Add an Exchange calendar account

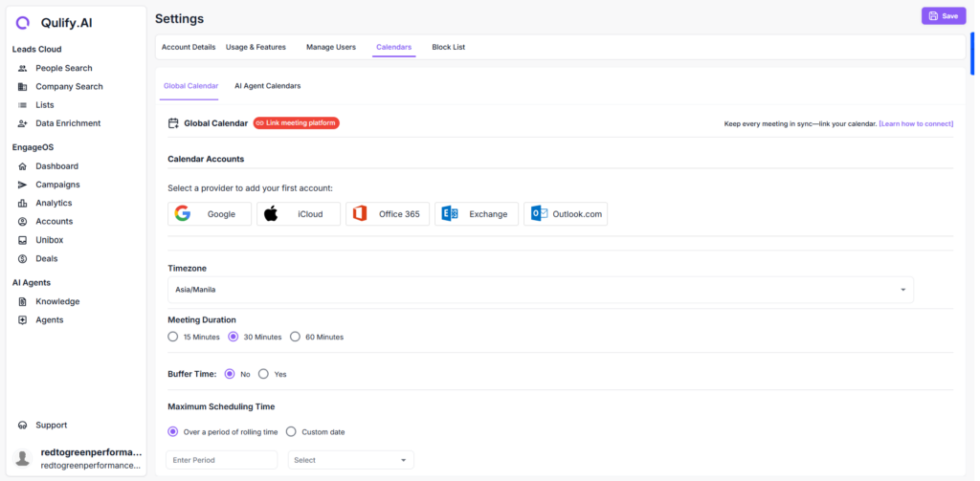(x=477, y=213)
